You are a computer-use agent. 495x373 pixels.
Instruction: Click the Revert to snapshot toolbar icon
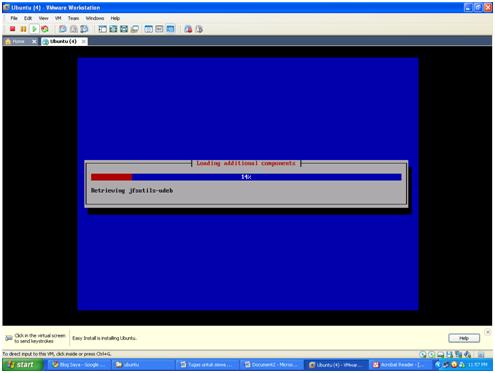(x=73, y=29)
